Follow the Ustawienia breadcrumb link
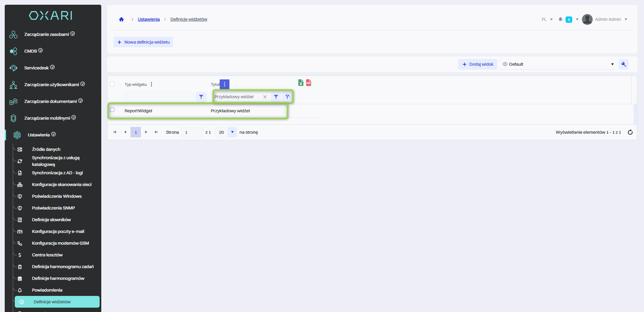 point(149,19)
